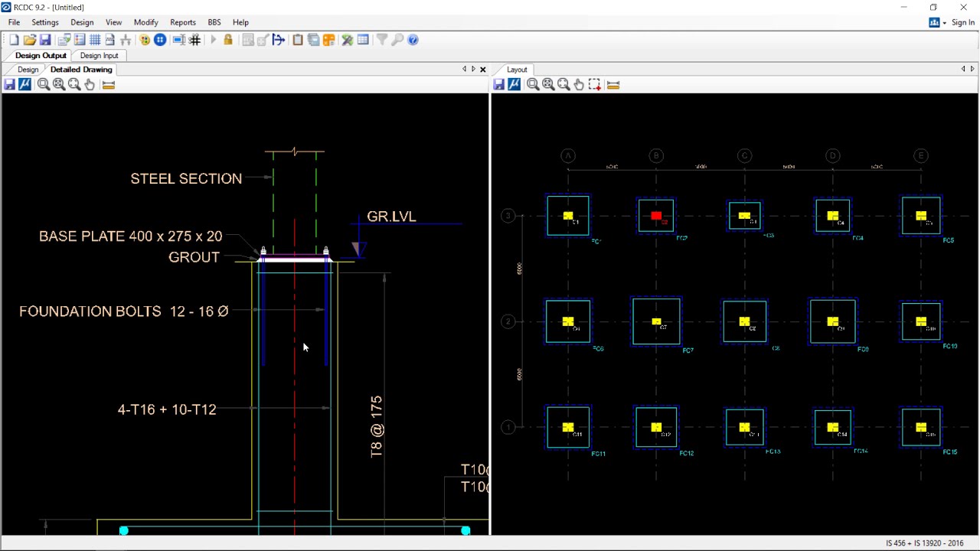The height and width of the screenshot is (551, 980).
Task: Save project using main toolbar floppy icon
Action: [x=45, y=40]
